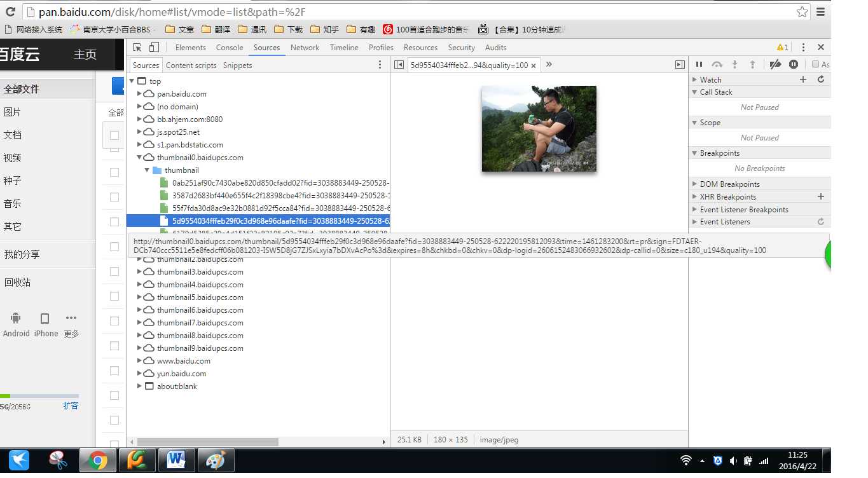Click the Android download icon in sidebar
868x478 pixels.
[16, 318]
